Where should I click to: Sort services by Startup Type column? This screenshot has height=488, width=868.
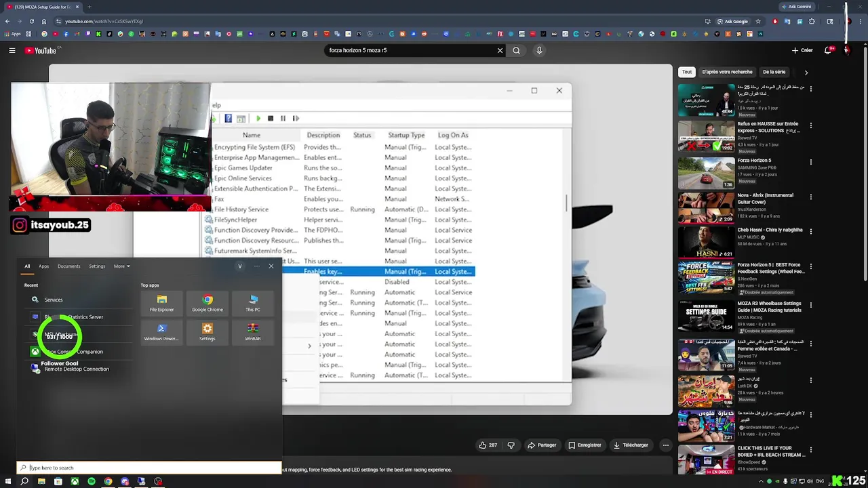[406, 135]
